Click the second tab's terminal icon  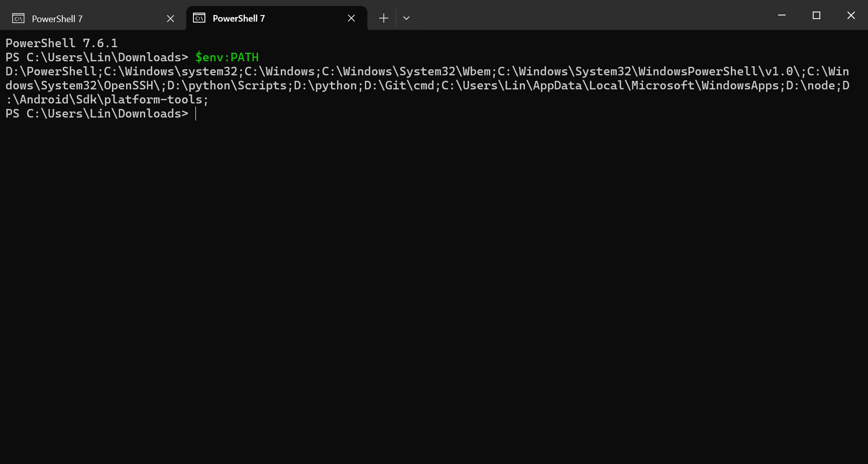tap(199, 18)
